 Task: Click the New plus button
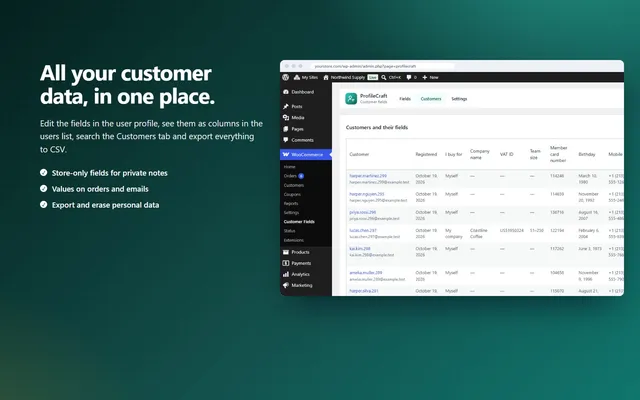pyautogui.click(x=430, y=77)
